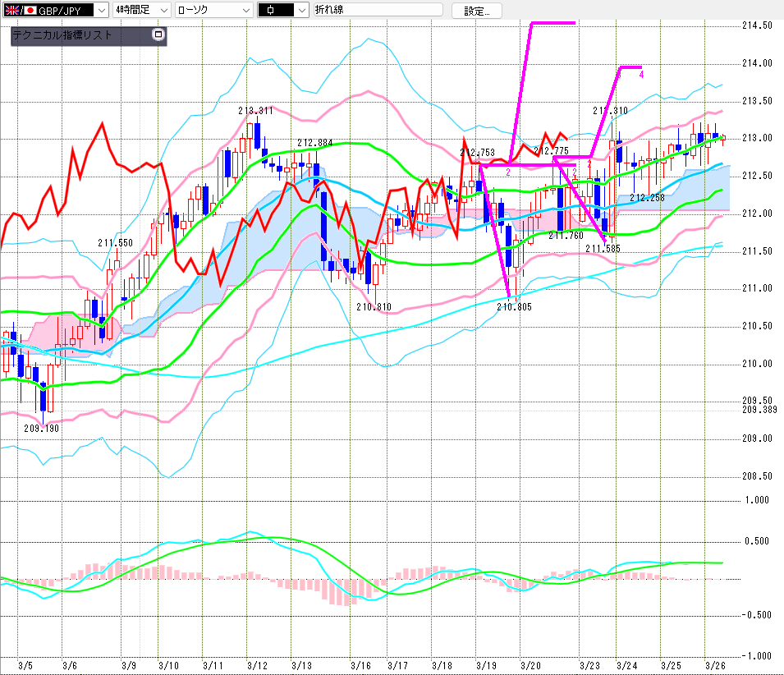784x675 pixels.
Task: Click the 3/16 date on the time axis
Action: click(360, 665)
